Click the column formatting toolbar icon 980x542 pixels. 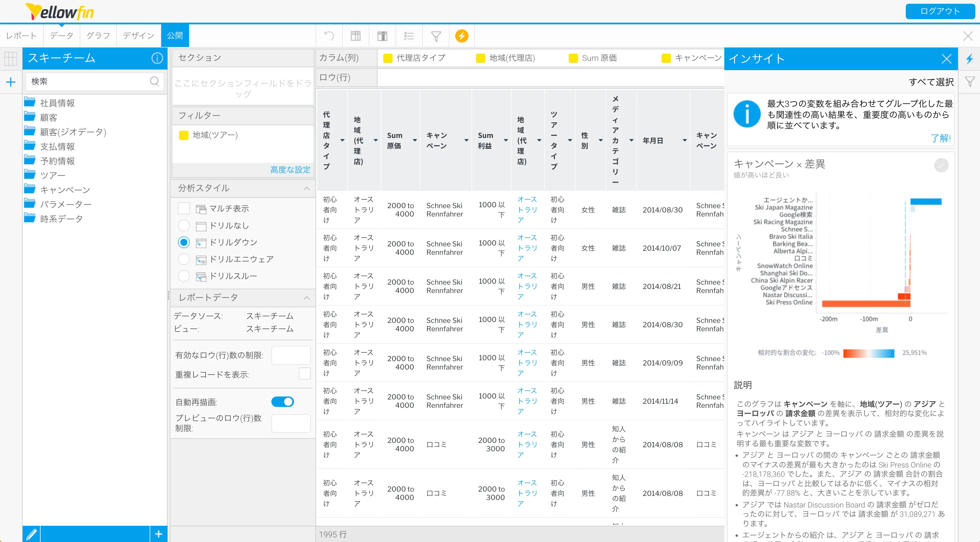pyautogui.click(x=382, y=36)
